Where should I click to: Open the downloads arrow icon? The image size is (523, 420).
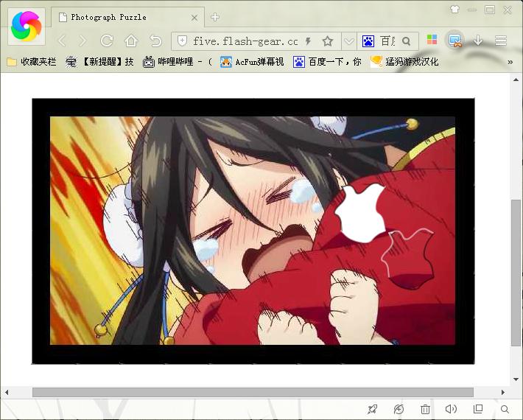(x=478, y=41)
